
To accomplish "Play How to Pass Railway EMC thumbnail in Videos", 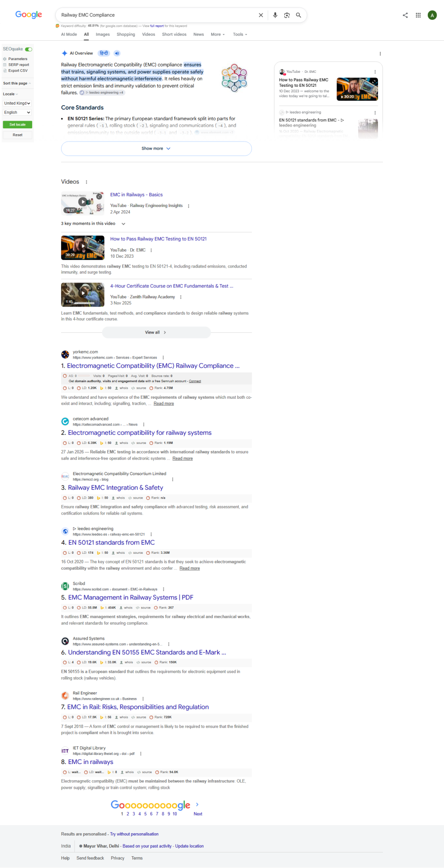I will click(x=83, y=248).
